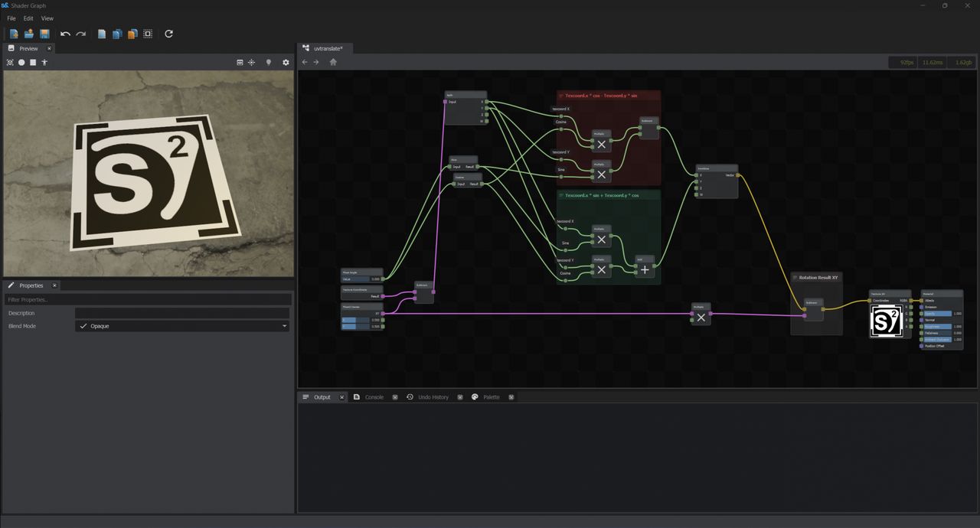
Task: Toggle the preview lighting bulb icon
Action: 268,62
